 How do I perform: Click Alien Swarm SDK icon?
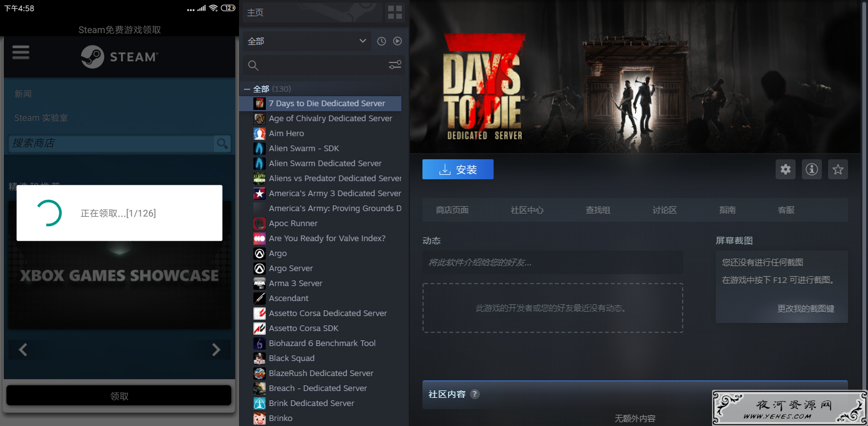tap(260, 149)
